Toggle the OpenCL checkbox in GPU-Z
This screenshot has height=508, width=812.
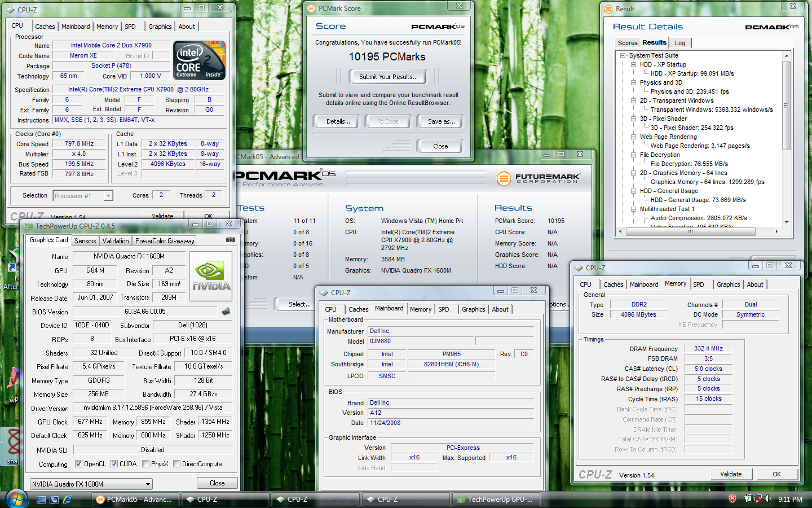click(x=79, y=464)
